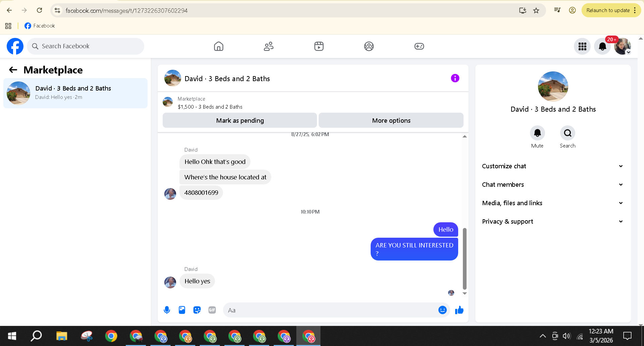Click the 'Hello Ohk that's good' message
Screen dimensions: 644x346
tap(215, 162)
